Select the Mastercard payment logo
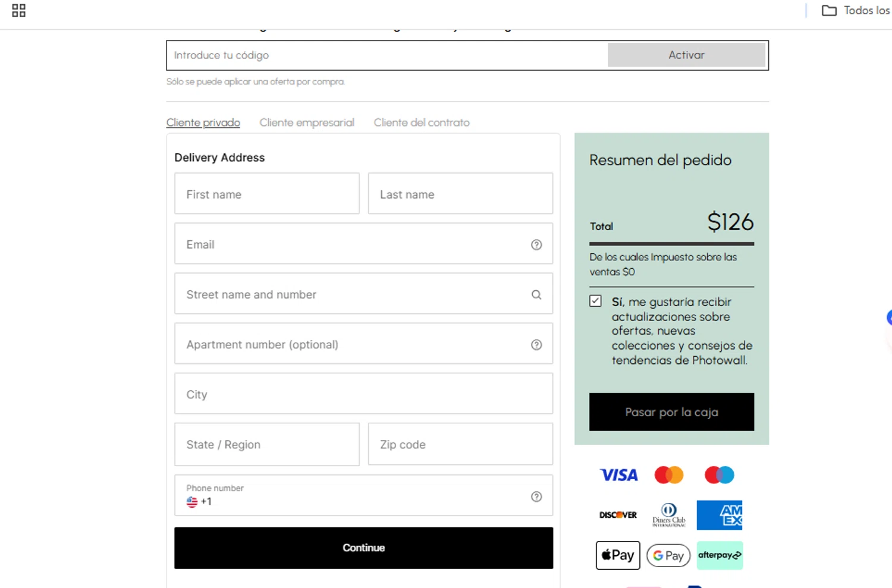Image resolution: width=892 pixels, height=588 pixels. [x=669, y=475]
